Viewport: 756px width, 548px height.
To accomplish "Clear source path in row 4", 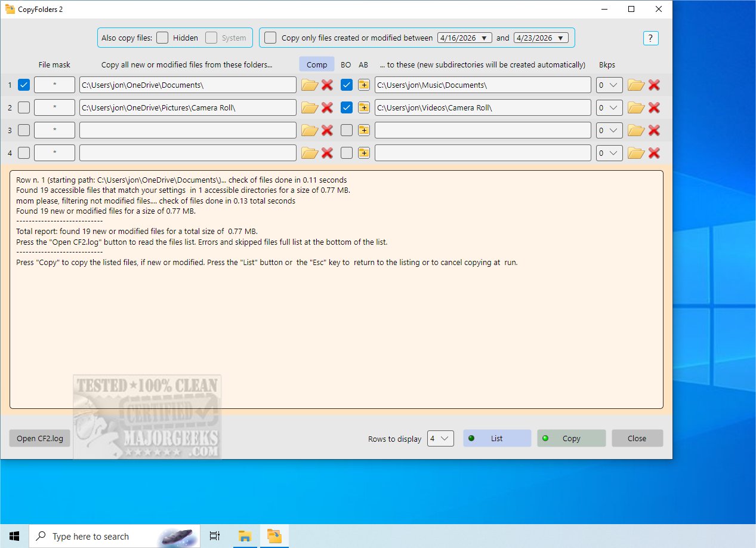I will 327,153.
